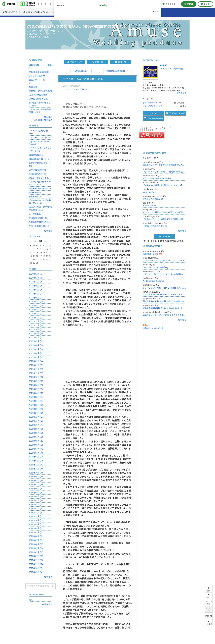Click floating コメントする button
This screenshot has height=644, width=215.
pyautogui.click(x=208, y=603)
